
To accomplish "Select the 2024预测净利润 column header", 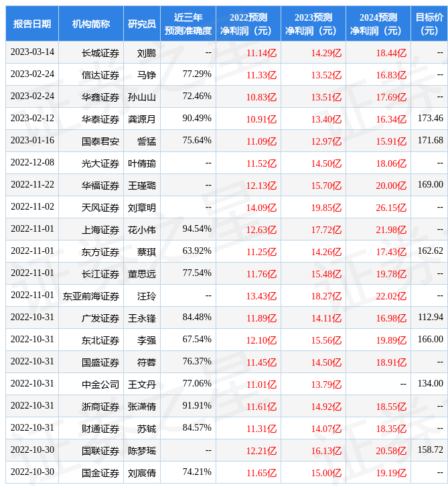I will 378,24.
